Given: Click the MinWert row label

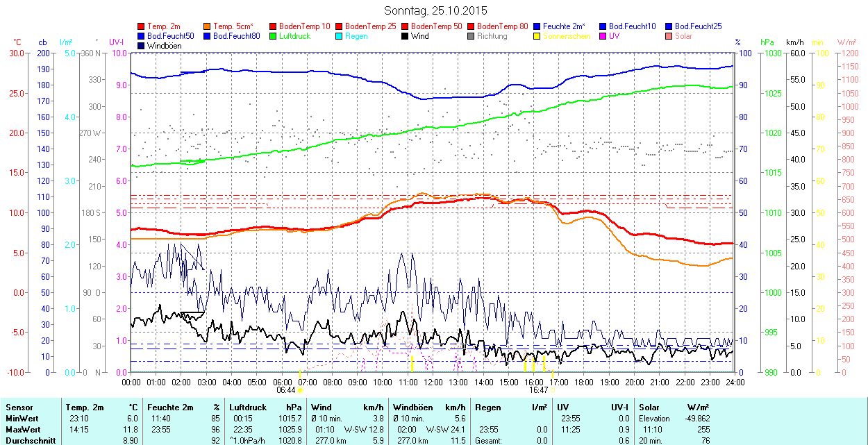Looking at the screenshot, I should coord(22,419).
